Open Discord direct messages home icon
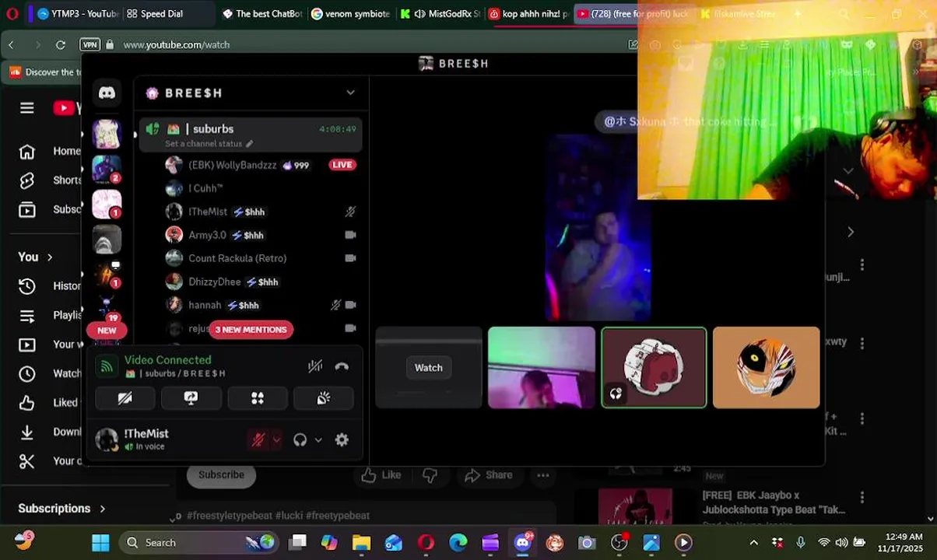This screenshot has height=560, width=937. 107,93
